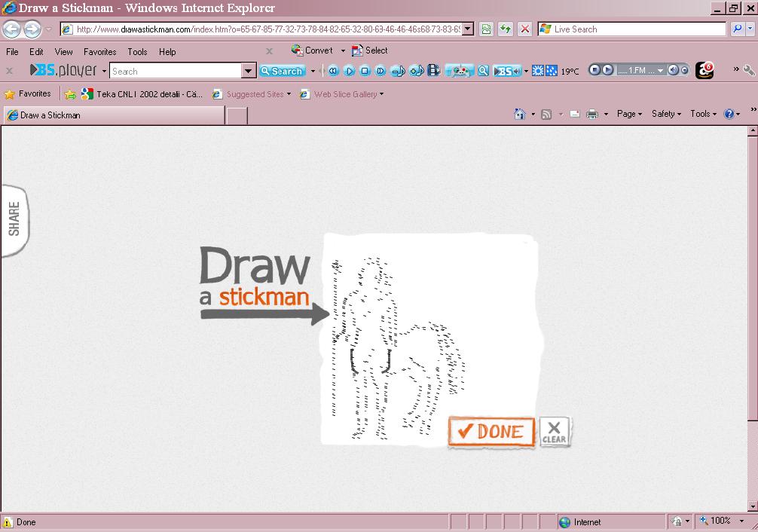Viewport: 758px width, 532px height.
Task: Open the address bar history dropdown
Action: [467, 29]
